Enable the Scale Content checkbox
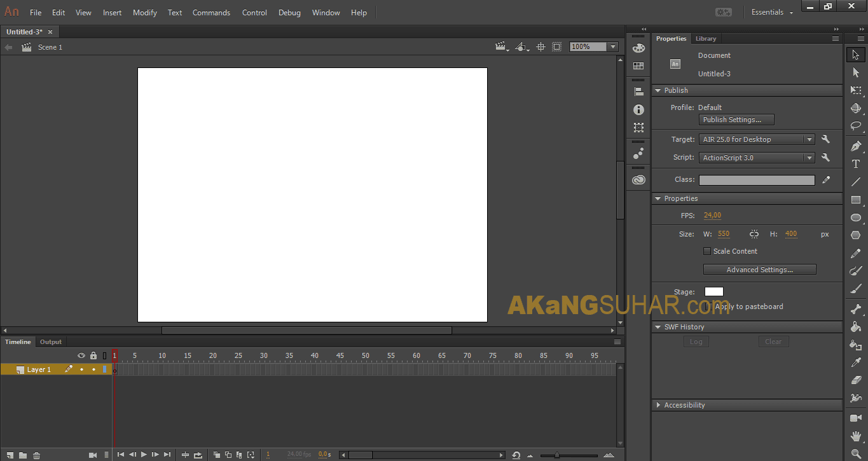 [707, 251]
